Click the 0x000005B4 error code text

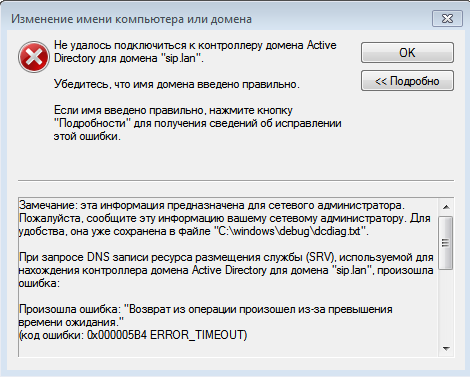(x=117, y=335)
